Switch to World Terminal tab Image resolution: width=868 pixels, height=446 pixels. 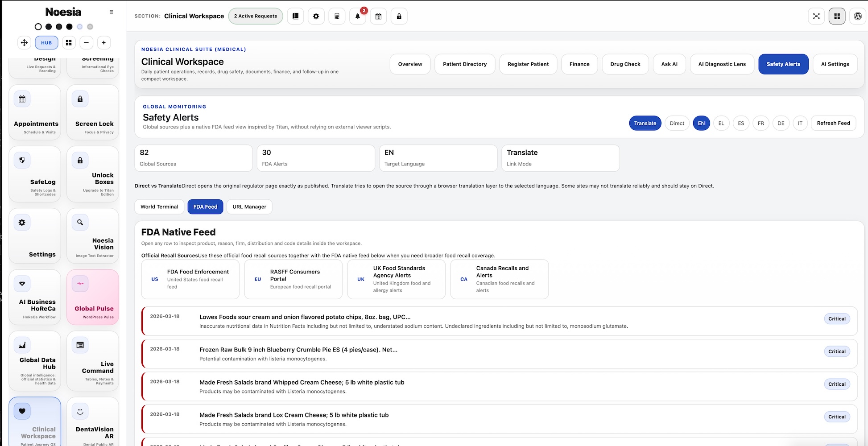tap(159, 206)
